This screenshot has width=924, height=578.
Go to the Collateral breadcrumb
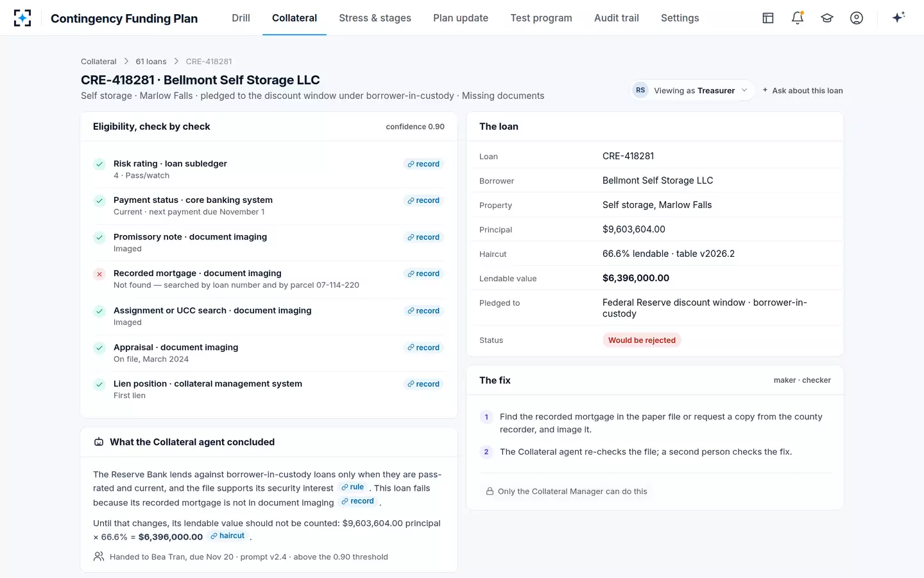[99, 62]
